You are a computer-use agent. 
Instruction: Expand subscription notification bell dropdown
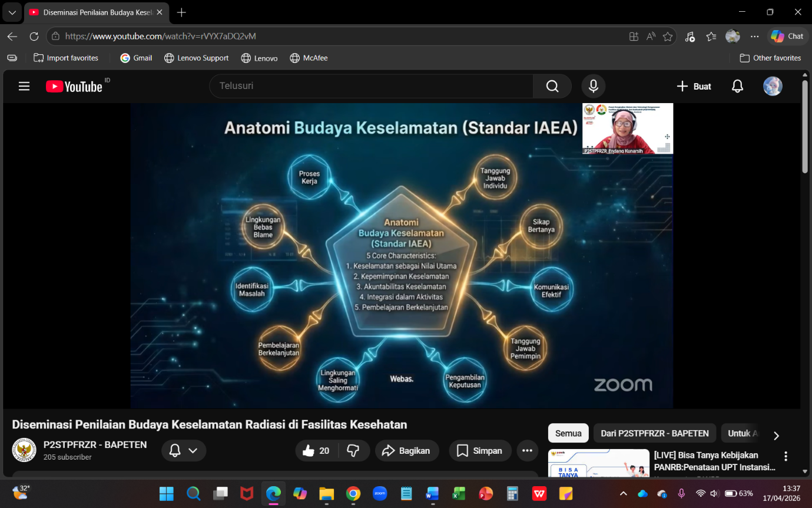point(184,451)
